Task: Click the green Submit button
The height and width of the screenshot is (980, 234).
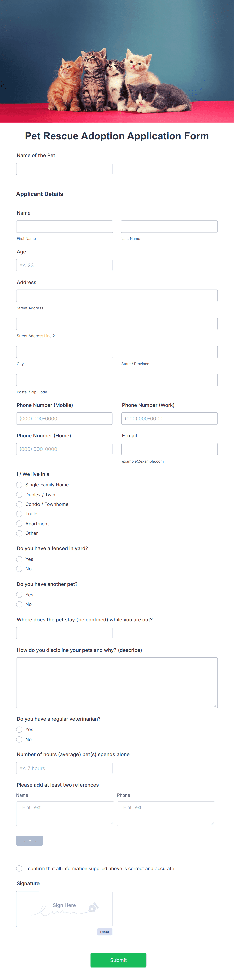Action: pyautogui.click(x=118, y=960)
